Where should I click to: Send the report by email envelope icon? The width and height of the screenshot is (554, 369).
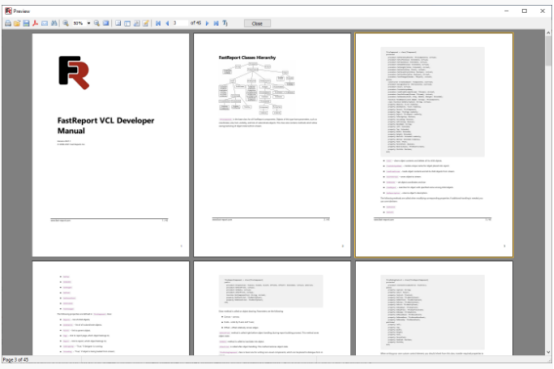[45, 23]
